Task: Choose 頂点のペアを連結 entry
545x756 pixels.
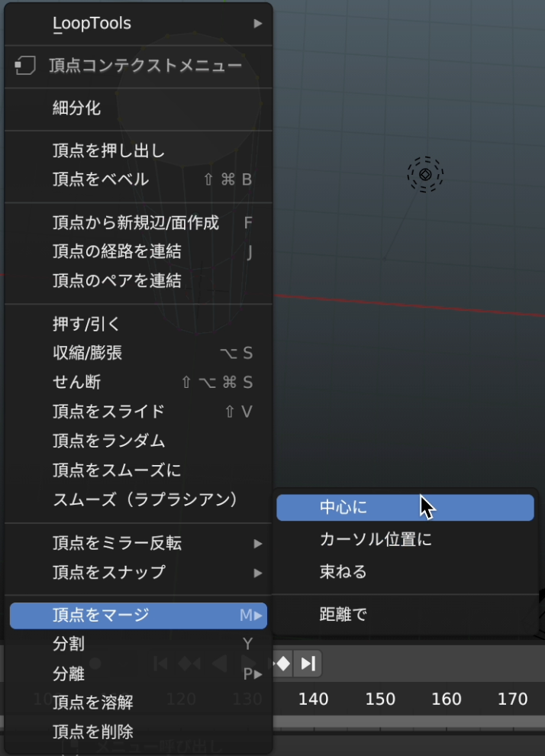Action: [138, 280]
